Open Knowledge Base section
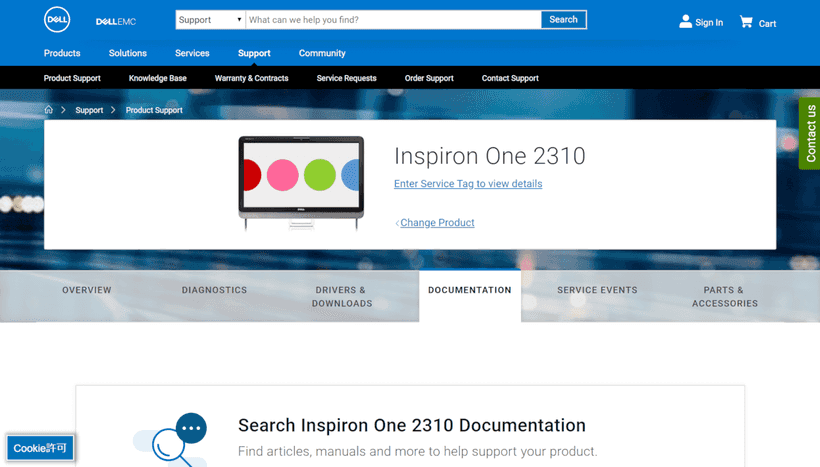The width and height of the screenshot is (820, 467). 157,78
